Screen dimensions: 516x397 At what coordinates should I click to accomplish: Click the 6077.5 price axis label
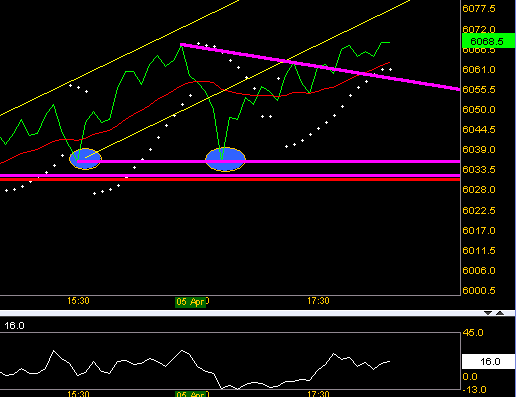(479, 9)
